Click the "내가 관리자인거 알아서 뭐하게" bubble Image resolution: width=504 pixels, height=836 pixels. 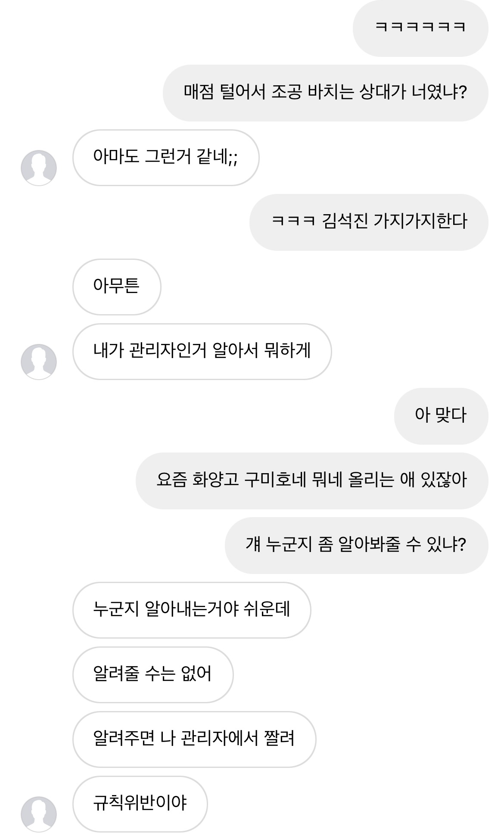[202, 351]
